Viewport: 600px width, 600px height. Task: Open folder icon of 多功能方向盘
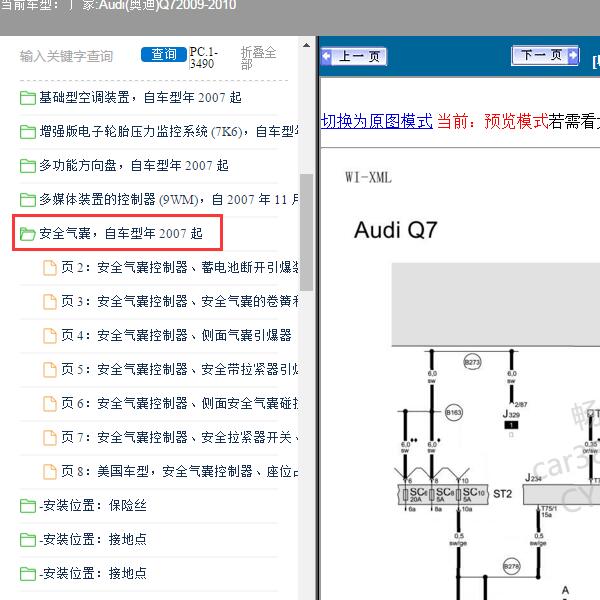click(28, 166)
